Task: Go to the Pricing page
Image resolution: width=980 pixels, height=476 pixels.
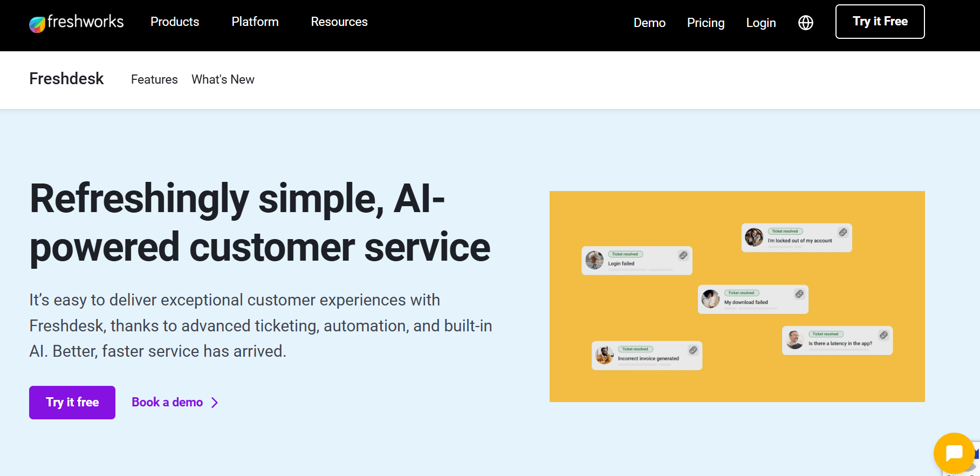Action: (x=705, y=23)
